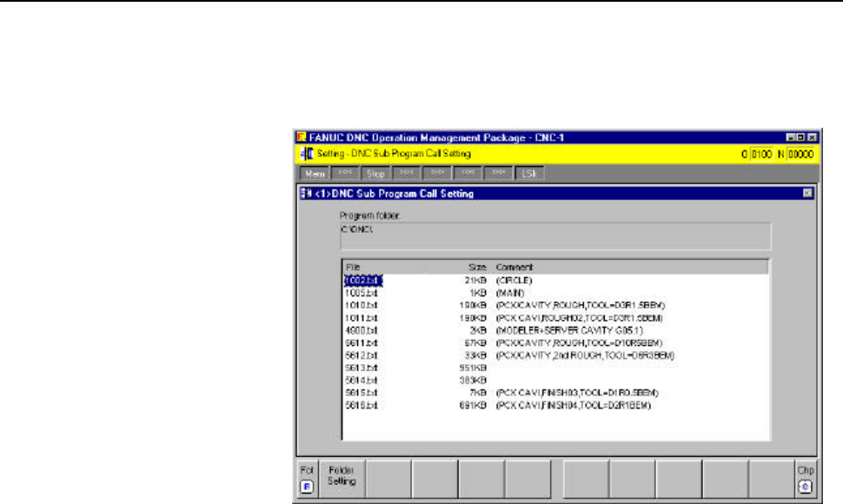The image size is (843, 504).
Task: Select file 5612.txt in the list
Action: [362, 355]
